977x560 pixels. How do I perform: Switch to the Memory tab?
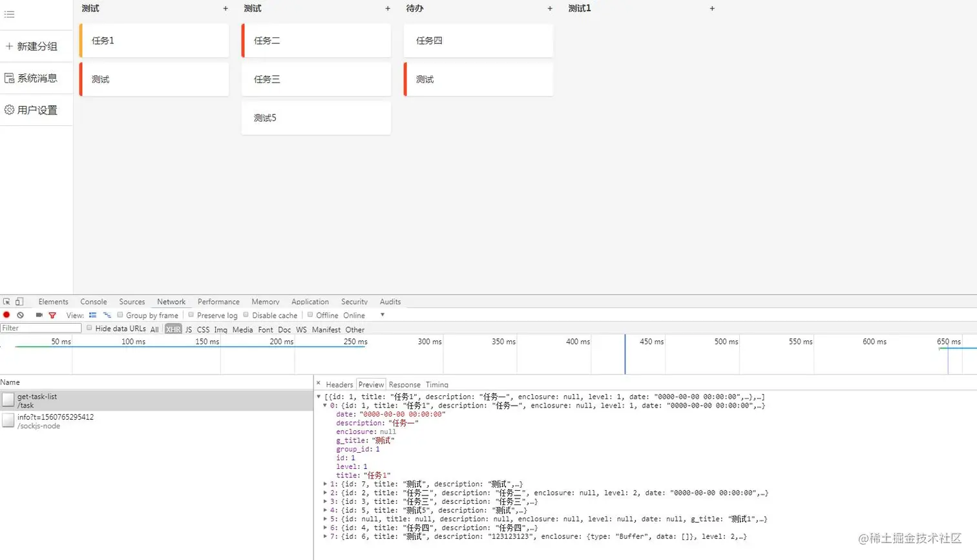(266, 302)
